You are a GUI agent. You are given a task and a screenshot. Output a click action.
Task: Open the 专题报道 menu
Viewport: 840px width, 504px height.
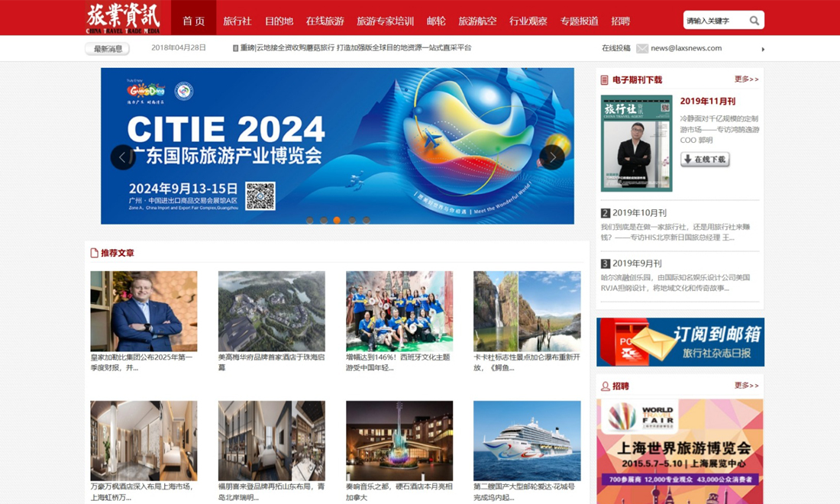[x=579, y=21]
